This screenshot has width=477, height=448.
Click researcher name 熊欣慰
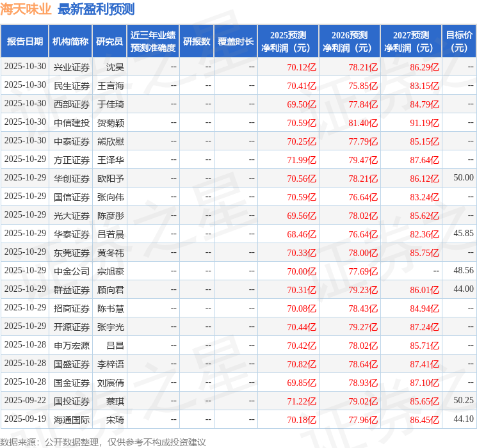[111, 141]
